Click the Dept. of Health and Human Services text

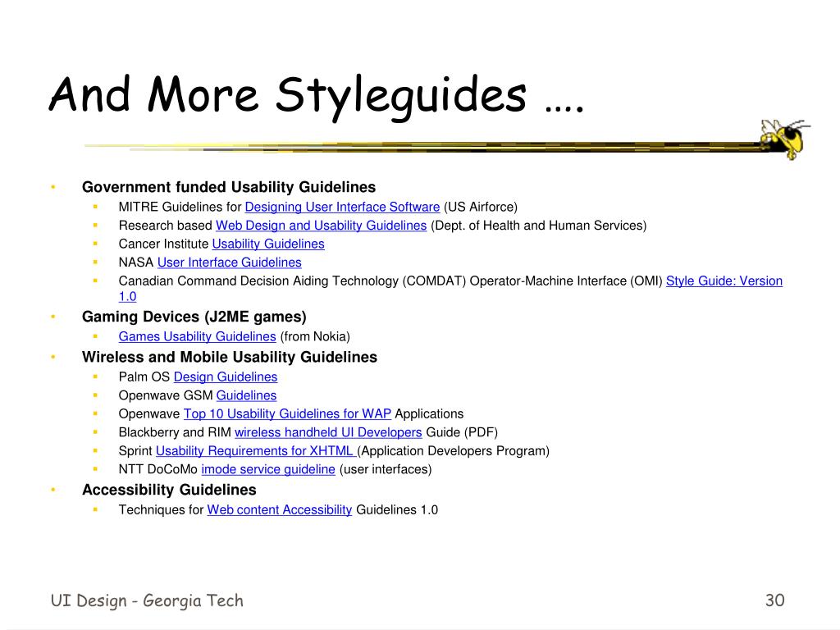(x=539, y=226)
